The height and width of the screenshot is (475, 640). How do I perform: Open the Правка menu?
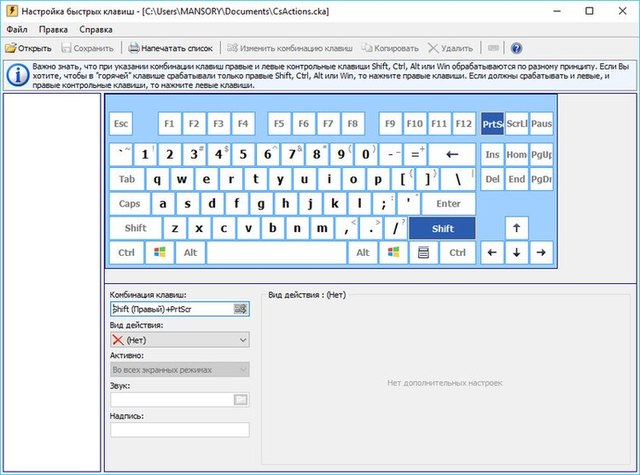[54, 29]
